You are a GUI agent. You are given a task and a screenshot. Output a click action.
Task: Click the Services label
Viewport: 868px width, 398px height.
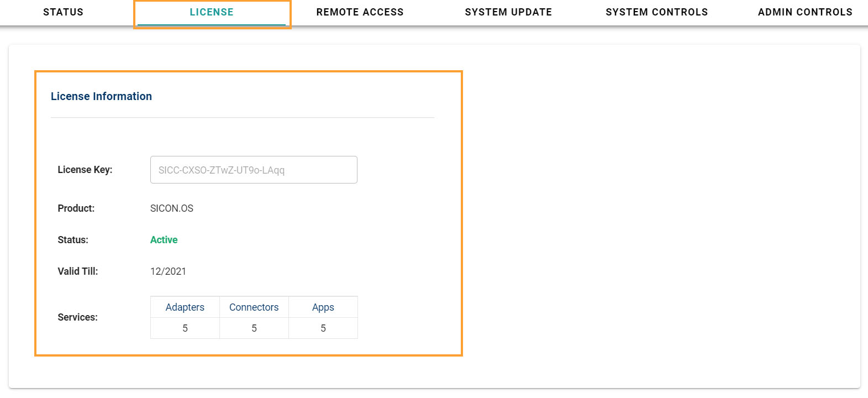77,317
